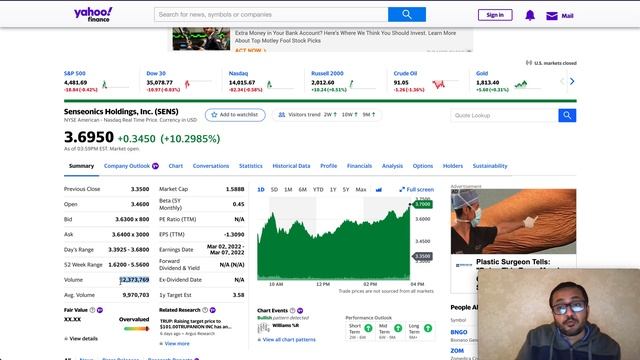Screen dimensions: 640x360
Task: Click the Visitors trend people icon
Action: pos(282,115)
